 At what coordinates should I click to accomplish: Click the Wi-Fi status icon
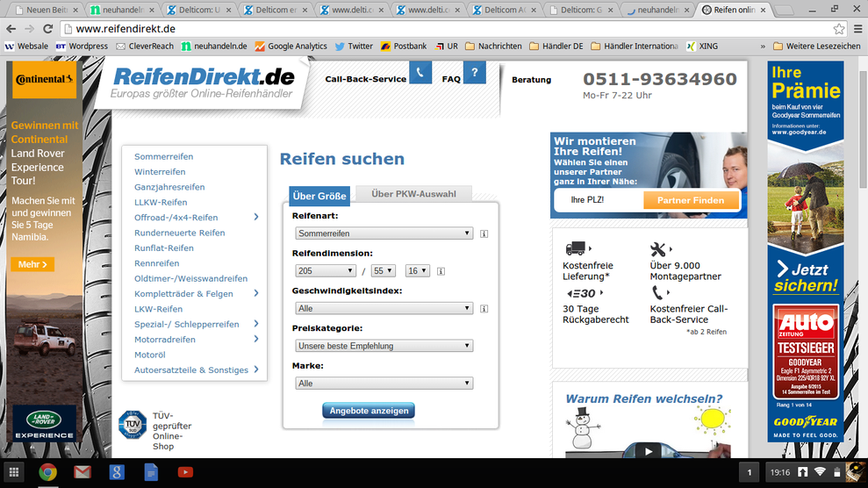point(820,472)
